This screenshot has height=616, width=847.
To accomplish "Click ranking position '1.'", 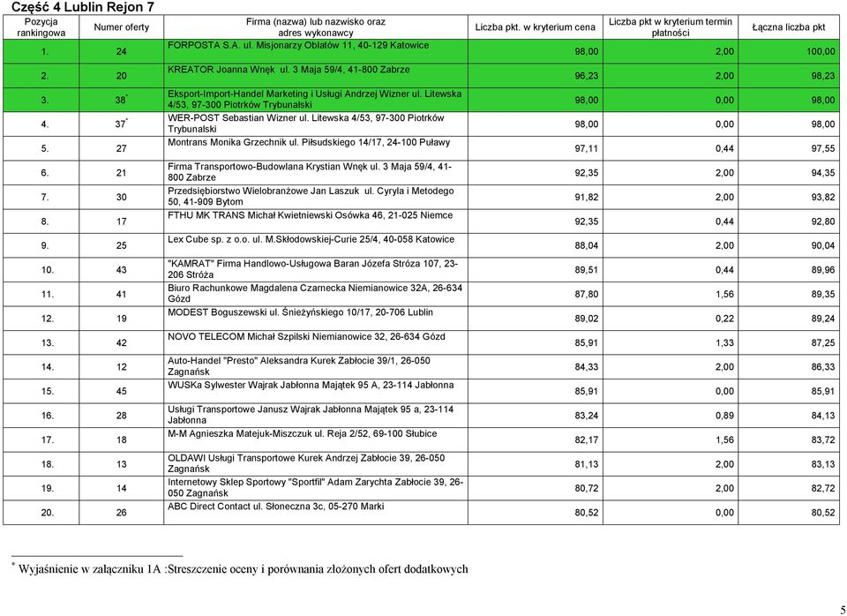I will coord(45,51).
